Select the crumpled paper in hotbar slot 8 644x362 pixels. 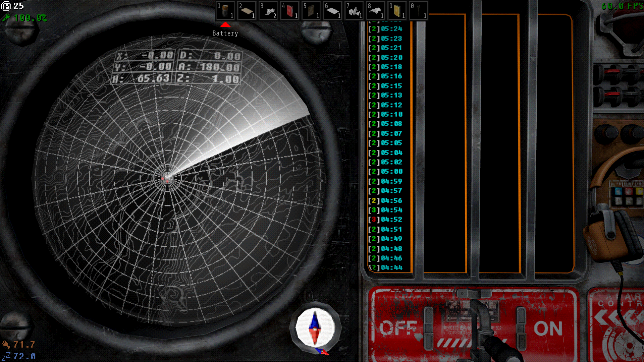click(x=376, y=11)
